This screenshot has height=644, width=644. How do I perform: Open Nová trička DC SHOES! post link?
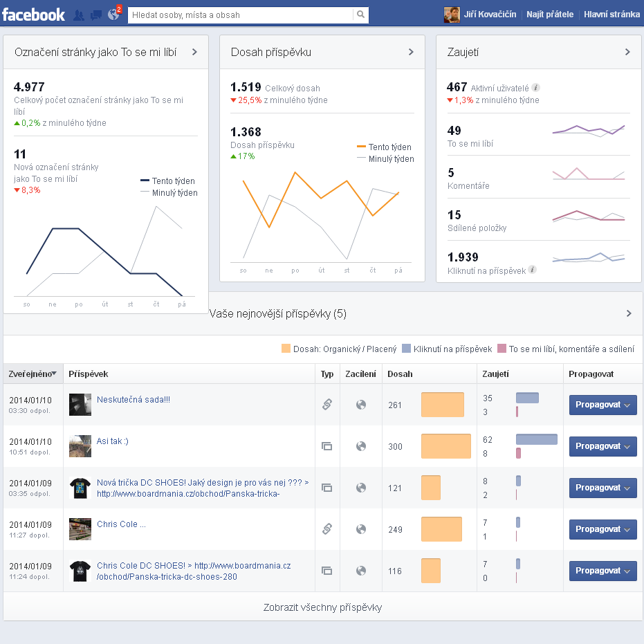pyautogui.click(x=203, y=488)
